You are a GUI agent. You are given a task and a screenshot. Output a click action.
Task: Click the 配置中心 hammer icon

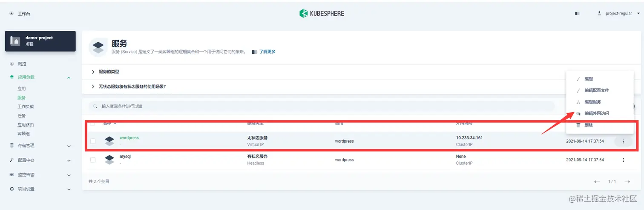pos(11,160)
